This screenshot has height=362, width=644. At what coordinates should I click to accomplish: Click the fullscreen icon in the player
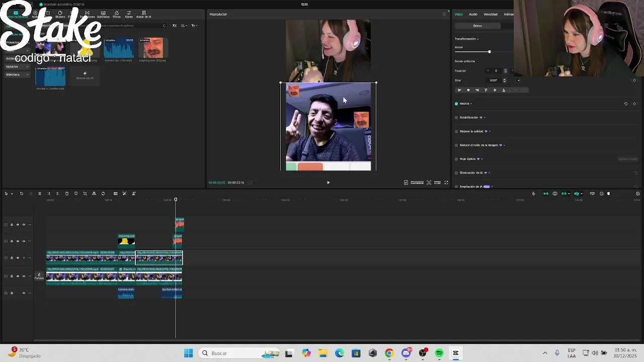(x=446, y=183)
